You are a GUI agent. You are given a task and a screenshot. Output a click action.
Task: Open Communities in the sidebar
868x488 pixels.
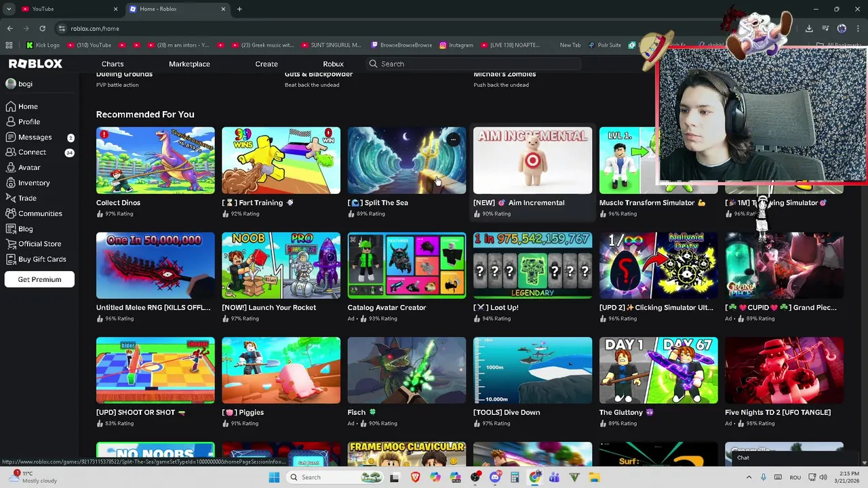(x=40, y=213)
